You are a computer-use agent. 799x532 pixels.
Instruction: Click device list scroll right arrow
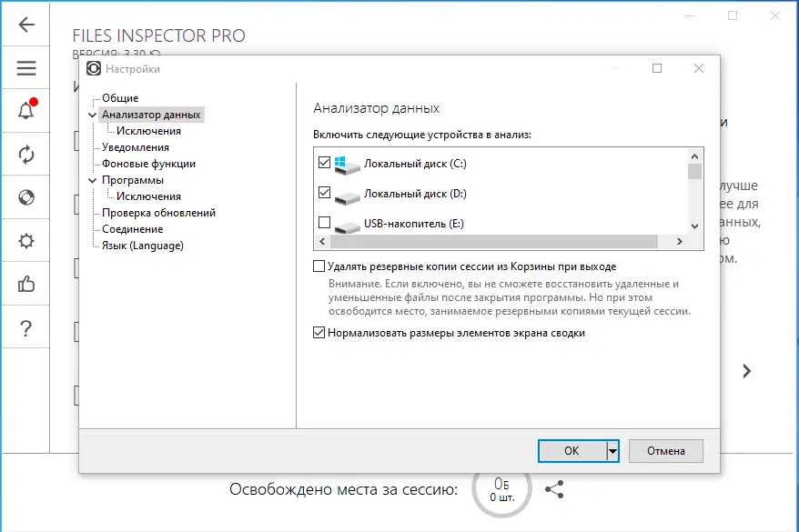679,241
